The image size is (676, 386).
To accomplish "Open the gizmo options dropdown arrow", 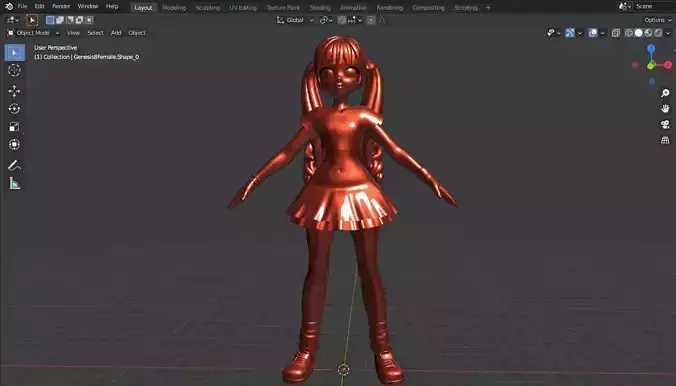I will (580, 33).
